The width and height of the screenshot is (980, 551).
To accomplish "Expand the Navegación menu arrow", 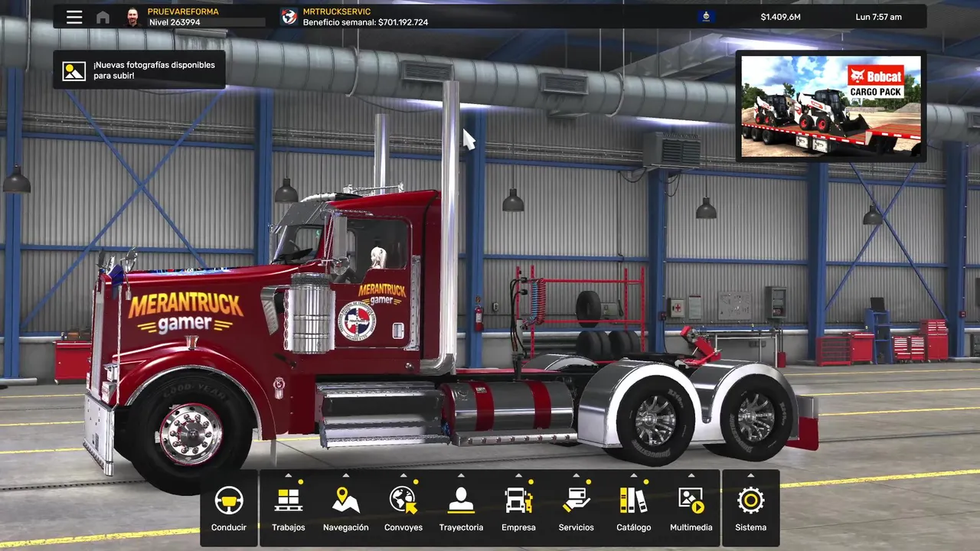I will 346,475.
